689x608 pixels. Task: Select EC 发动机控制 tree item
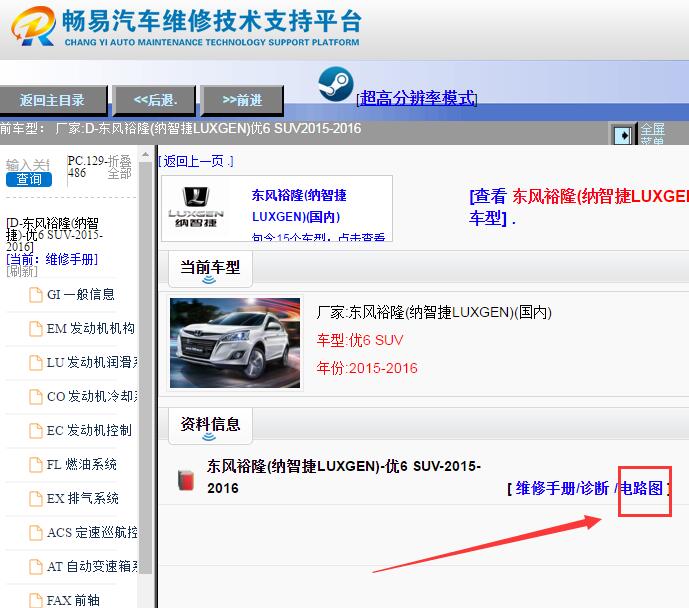pyautogui.click(x=89, y=431)
